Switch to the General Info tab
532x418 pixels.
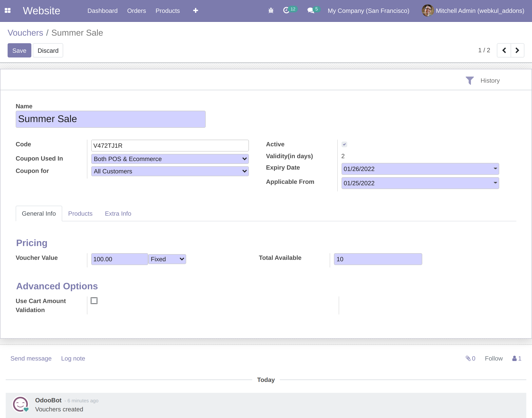point(39,214)
